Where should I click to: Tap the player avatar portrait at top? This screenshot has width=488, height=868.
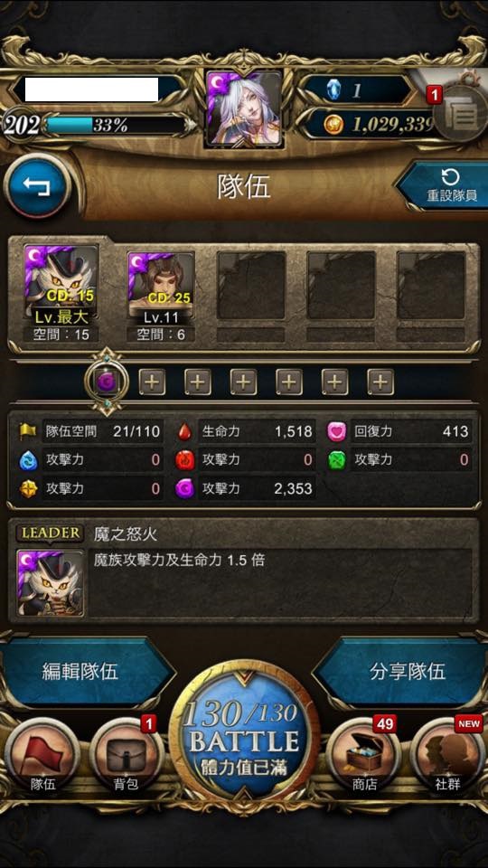click(244, 108)
